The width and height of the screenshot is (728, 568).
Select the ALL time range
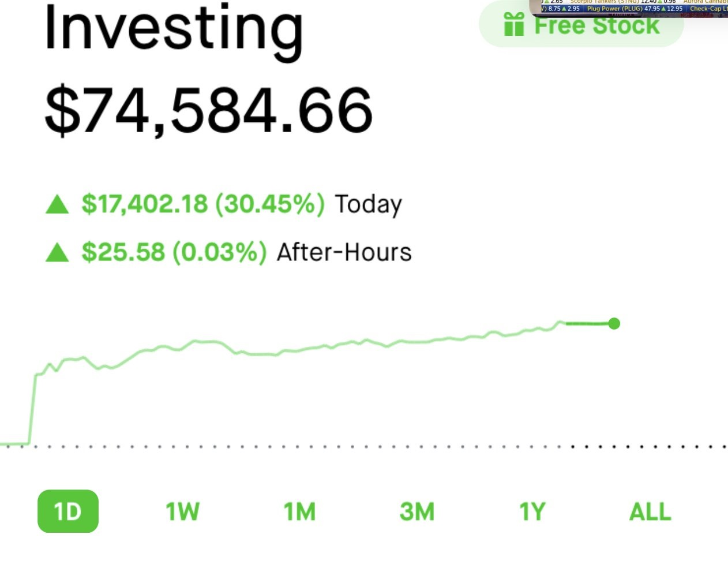(650, 511)
